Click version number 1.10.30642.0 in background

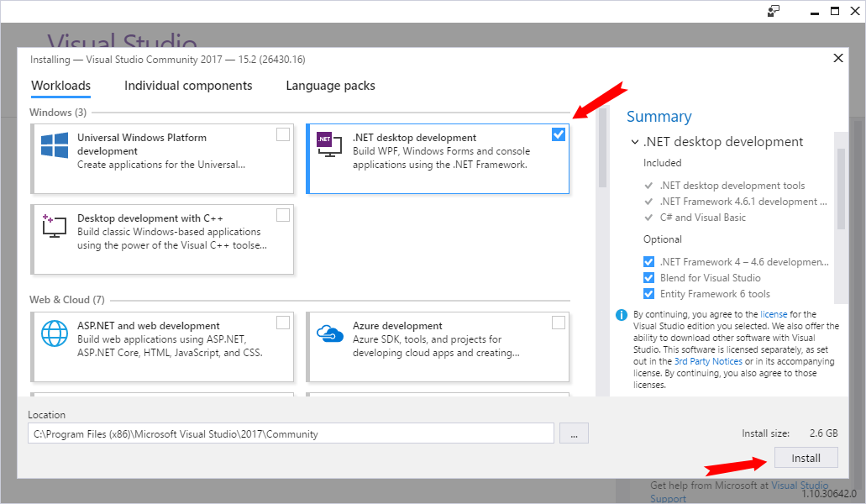pos(828,494)
